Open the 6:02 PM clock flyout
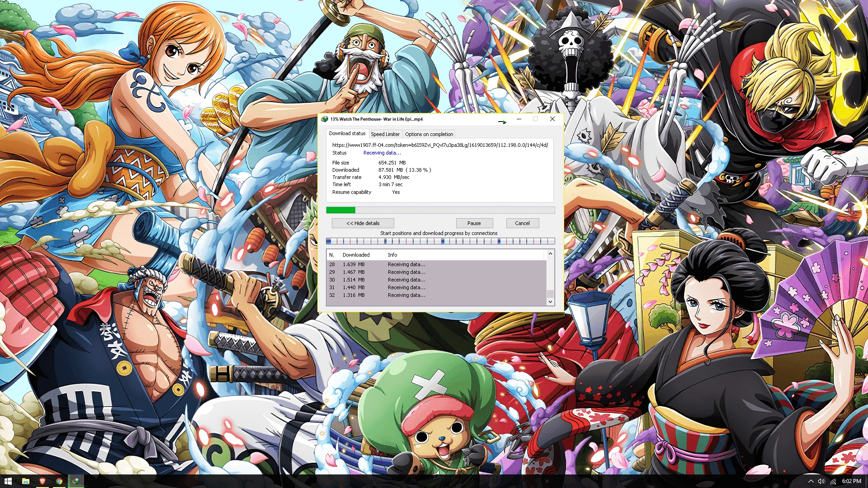 point(852,481)
